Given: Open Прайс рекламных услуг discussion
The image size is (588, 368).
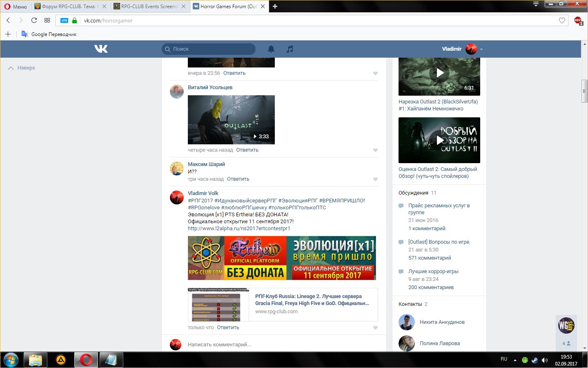Looking at the screenshot, I should 439,209.
